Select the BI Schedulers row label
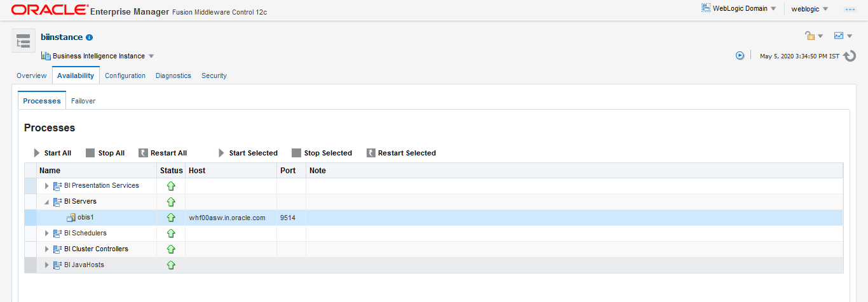 (x=85, y=233)
